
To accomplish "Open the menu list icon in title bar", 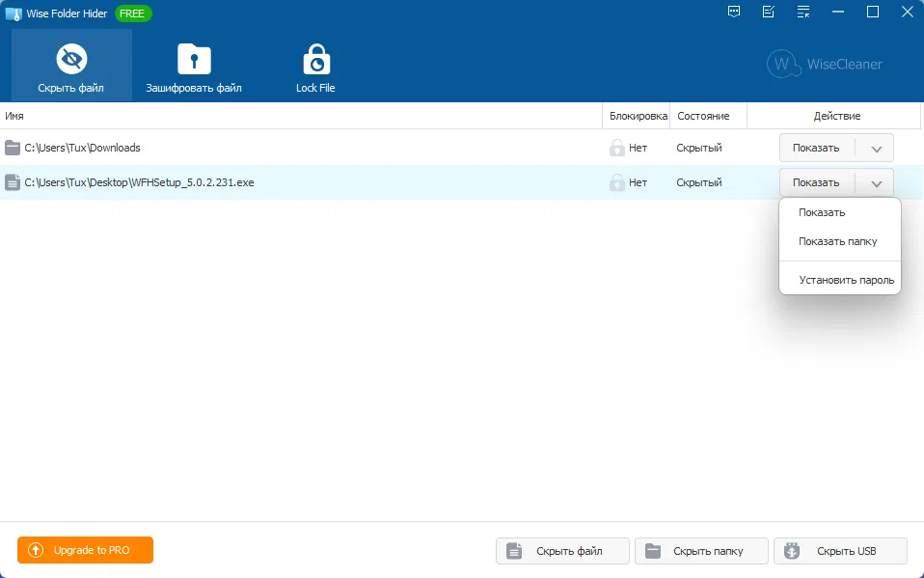I will click(x=803, y=12).
